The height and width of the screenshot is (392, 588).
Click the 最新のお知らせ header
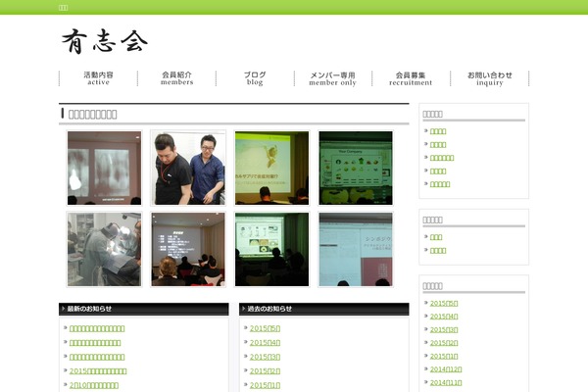pyautogui.click(x=144, y=309)
